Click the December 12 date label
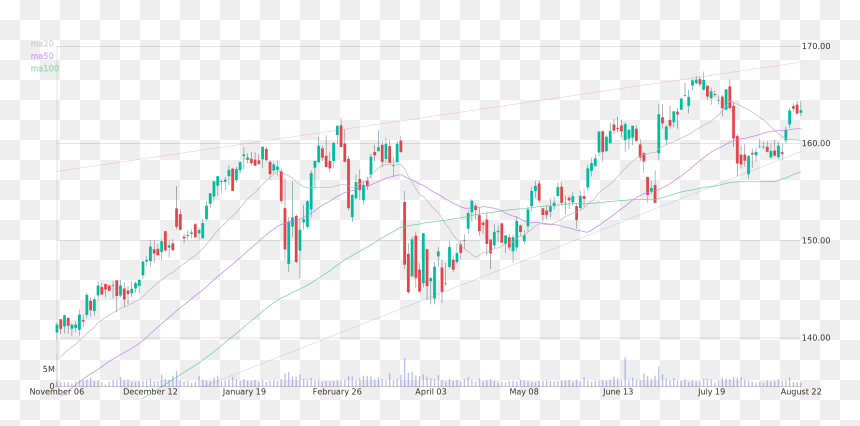Screen dimensions: 860x426 (x=149, y=392)
